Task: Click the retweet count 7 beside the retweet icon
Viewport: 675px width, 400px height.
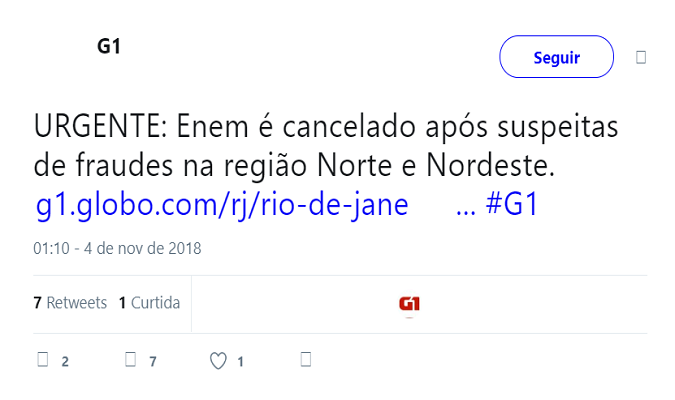Action: point(153,361)
